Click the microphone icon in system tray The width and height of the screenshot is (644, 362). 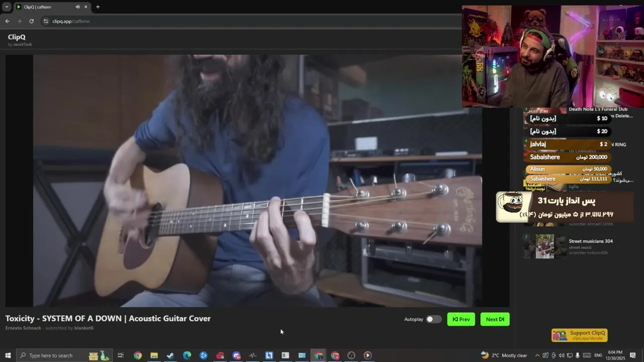pyautogui.click(x=578, y=355)
